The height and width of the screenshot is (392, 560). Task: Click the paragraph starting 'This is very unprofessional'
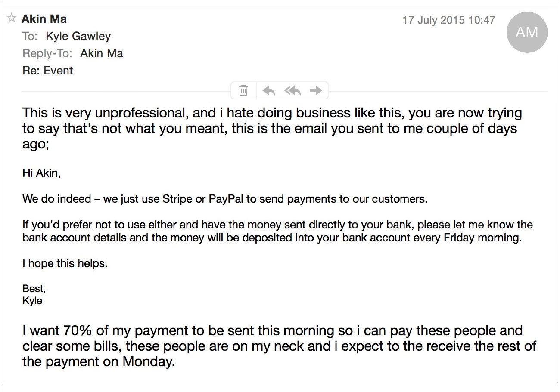pyautogui.click(x=272, y=128)
